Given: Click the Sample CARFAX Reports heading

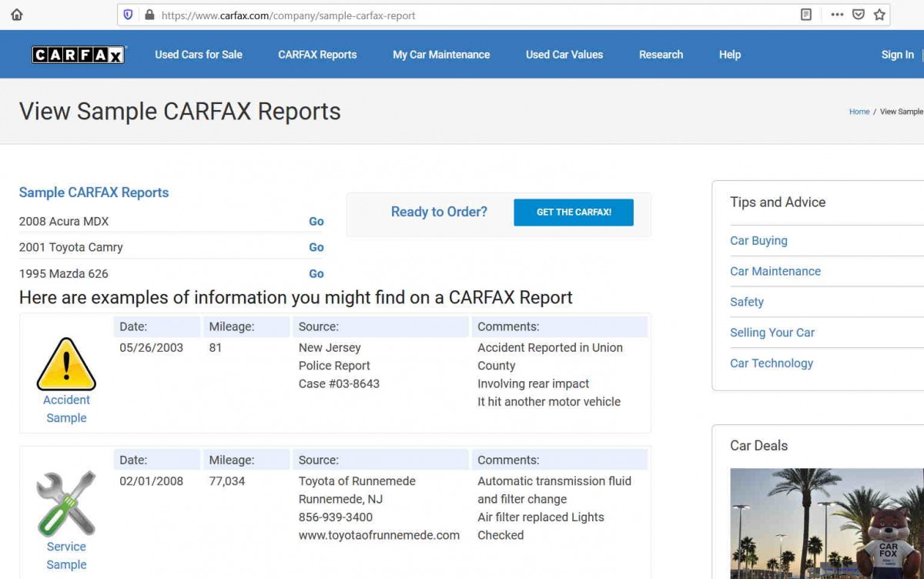Looking at the screenshot, I should 94,192.
